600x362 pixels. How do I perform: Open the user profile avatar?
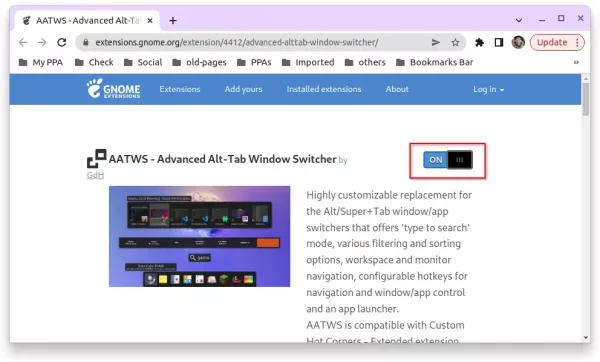[518, 42]
